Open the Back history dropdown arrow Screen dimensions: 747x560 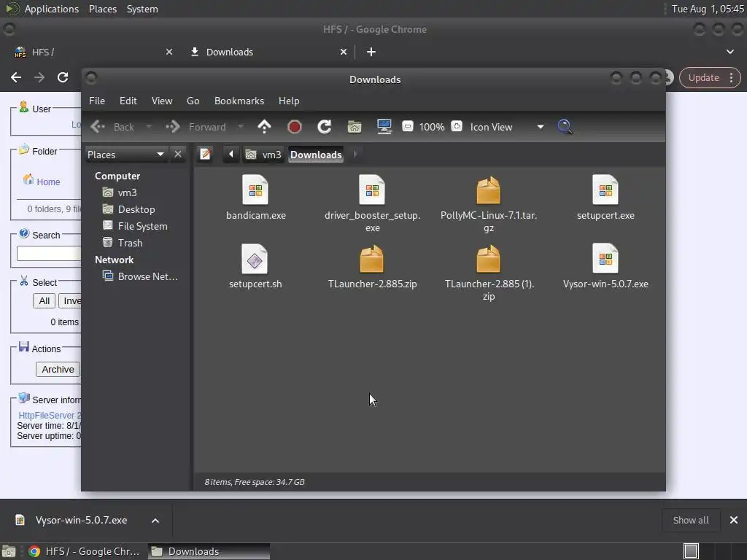[x=149, y=127]
